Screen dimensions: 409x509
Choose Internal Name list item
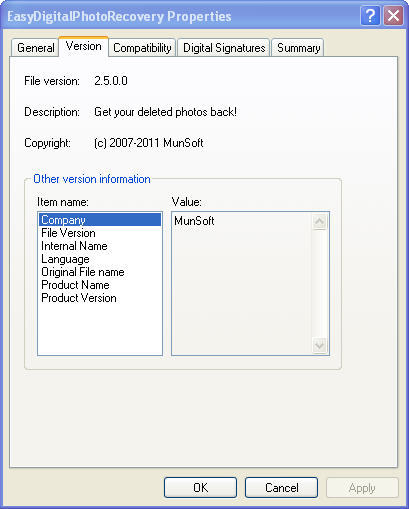tap(100, 246)
